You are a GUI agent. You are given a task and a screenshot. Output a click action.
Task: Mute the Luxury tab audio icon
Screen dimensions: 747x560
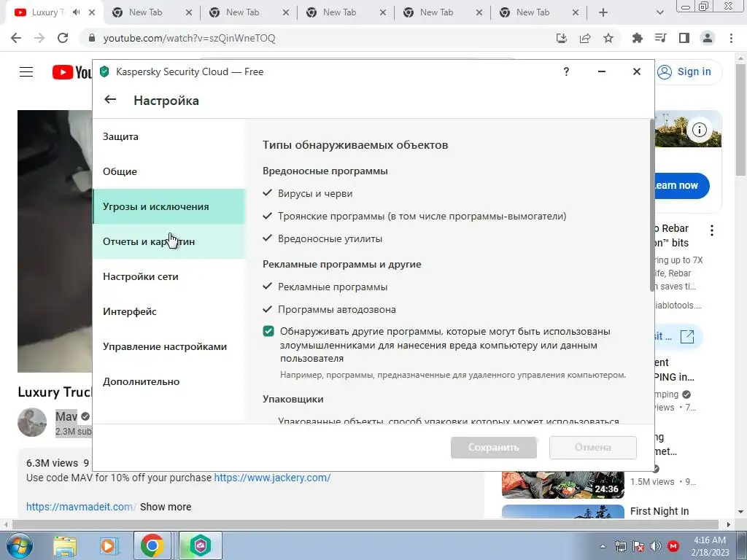click(76, 12)
